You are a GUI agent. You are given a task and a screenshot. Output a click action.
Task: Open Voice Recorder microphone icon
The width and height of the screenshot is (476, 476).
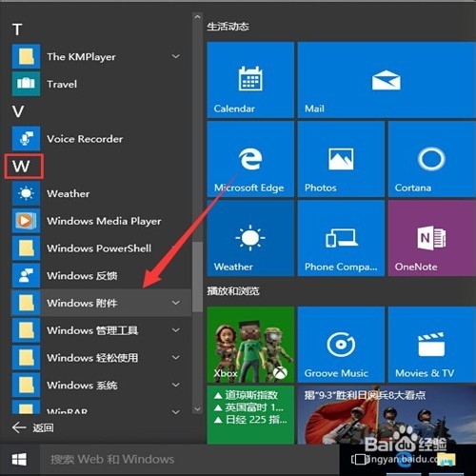tap(26, 138)
